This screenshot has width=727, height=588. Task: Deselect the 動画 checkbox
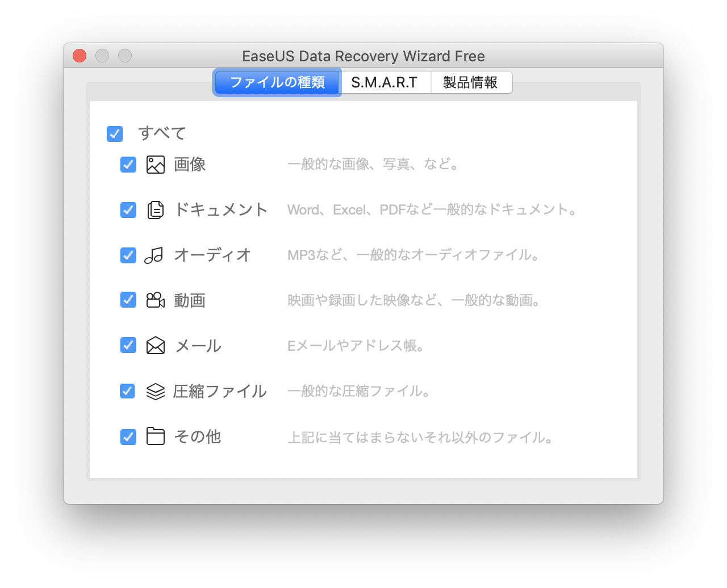click(128, 300)
